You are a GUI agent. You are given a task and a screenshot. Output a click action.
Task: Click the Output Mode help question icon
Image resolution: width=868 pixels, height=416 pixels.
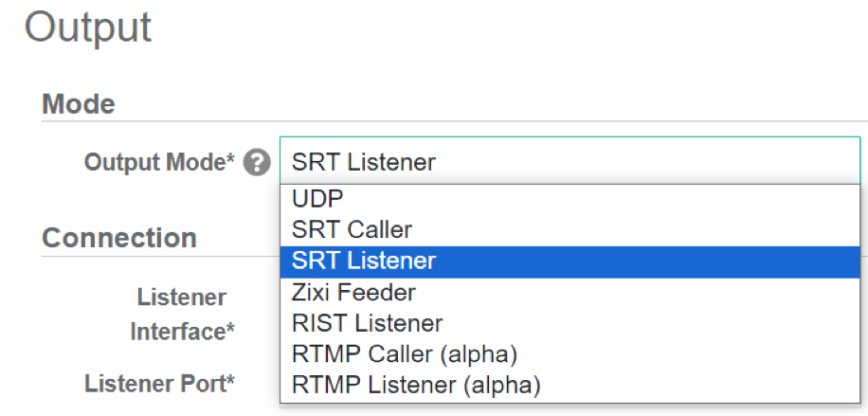tap(256, 163)
